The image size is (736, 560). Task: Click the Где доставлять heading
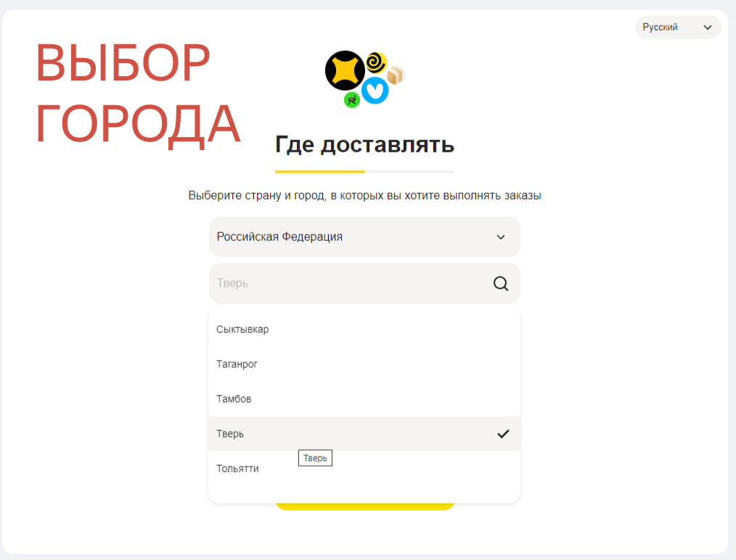[x=364, y=144]
